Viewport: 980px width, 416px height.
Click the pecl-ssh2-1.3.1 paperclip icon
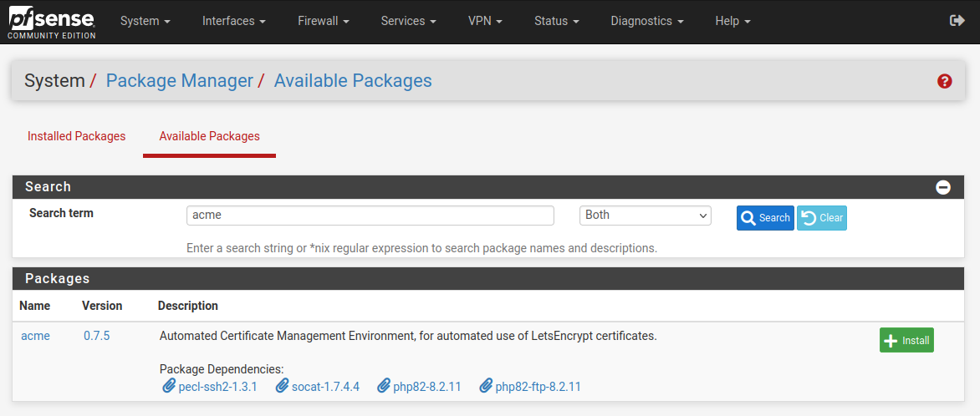[x=168, y=386]
